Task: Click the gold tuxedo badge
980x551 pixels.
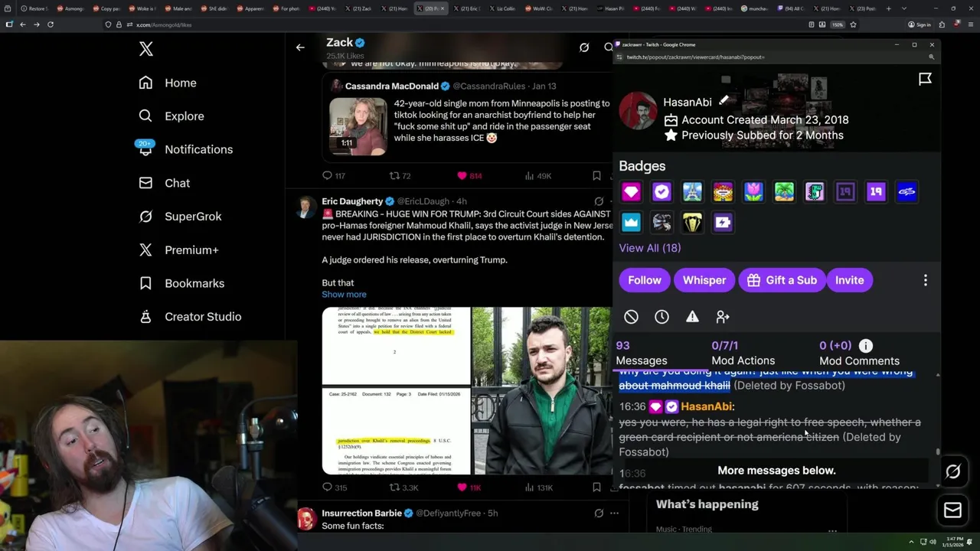Action: (692, 223)
